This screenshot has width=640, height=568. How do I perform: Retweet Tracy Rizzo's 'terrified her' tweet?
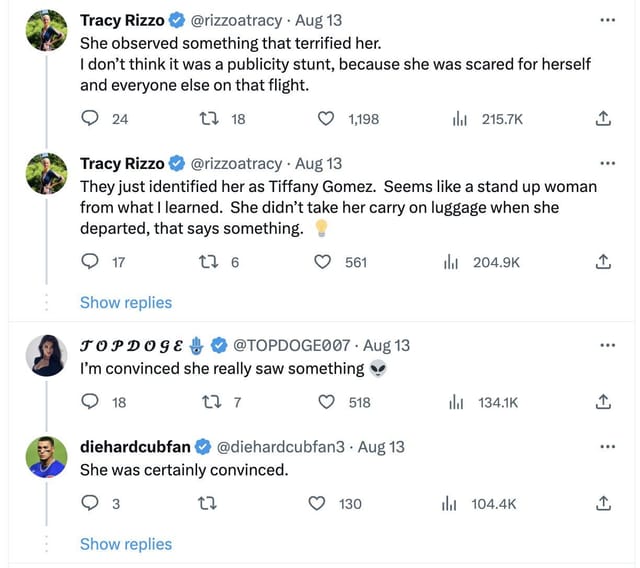click(209, 119)
